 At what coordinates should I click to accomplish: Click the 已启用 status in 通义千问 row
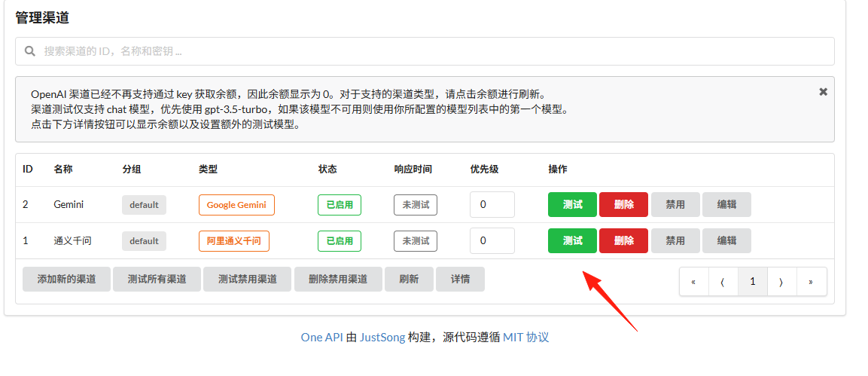(340, 241)
